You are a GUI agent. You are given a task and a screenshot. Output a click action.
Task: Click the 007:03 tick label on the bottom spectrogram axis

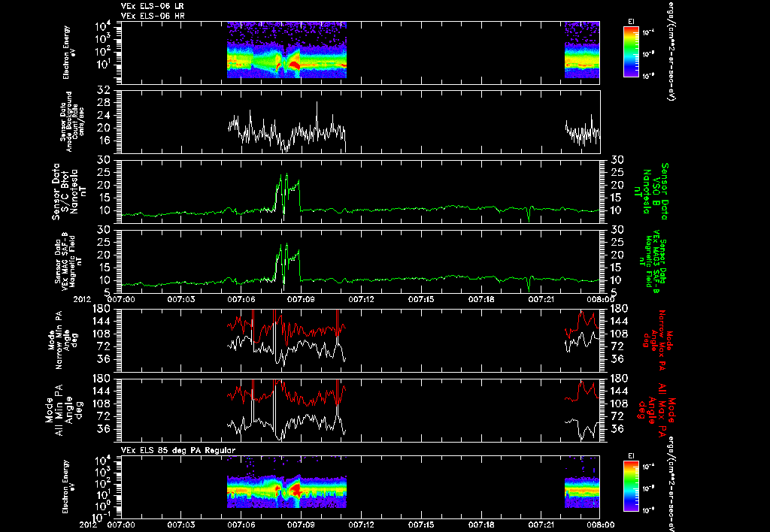pyautogui.click(x=181, y=524)
